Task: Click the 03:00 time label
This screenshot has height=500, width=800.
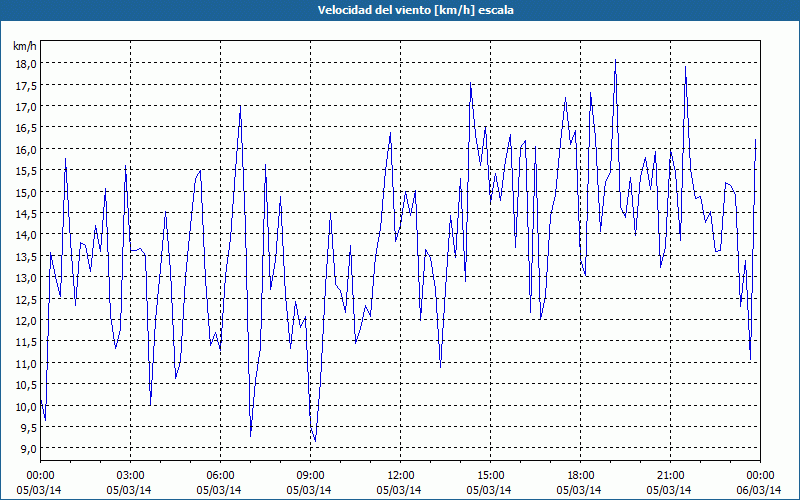Action: click(130, 476)
